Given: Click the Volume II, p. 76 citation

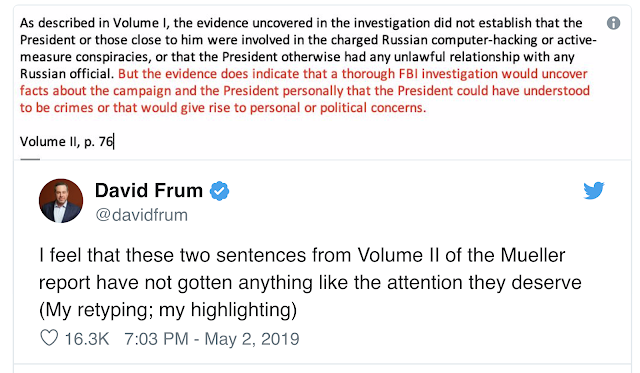Looking at the screenshot, I should (x=67, y=142).
